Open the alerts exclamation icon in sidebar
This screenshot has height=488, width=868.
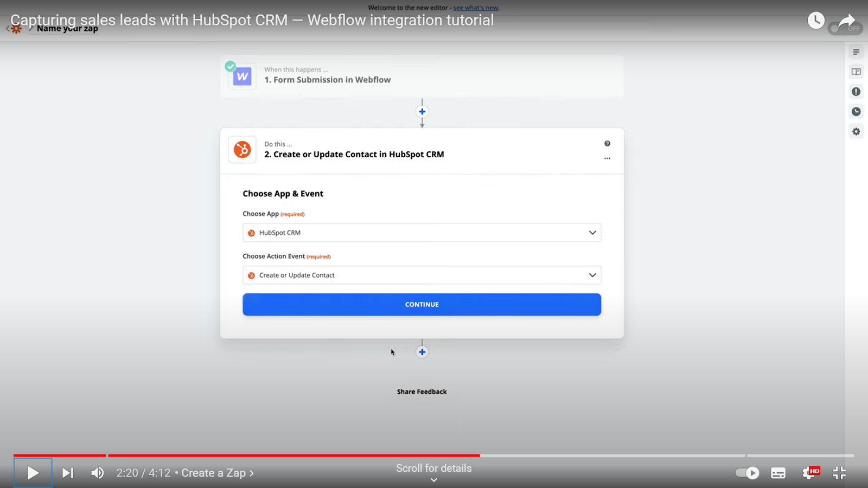[856, 92]
